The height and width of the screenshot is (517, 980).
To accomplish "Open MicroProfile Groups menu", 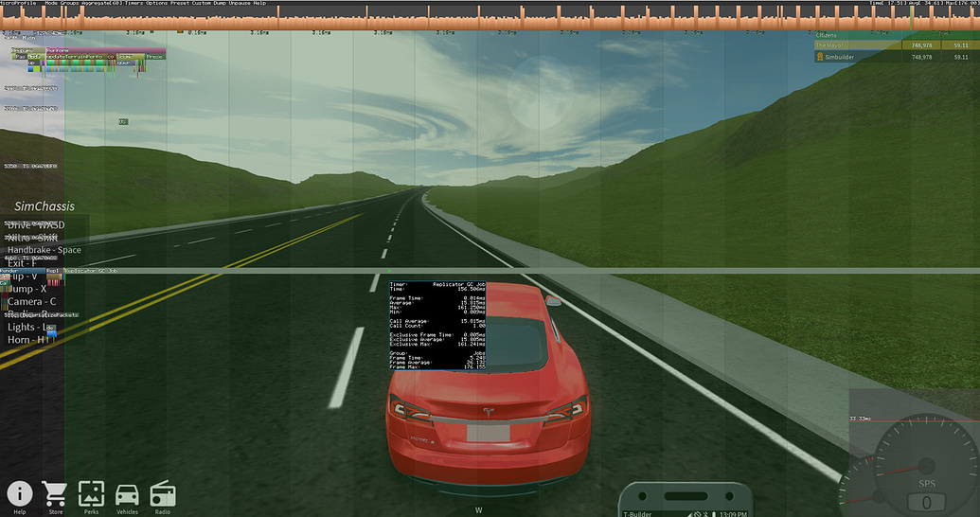I will [x=69, y=3].
